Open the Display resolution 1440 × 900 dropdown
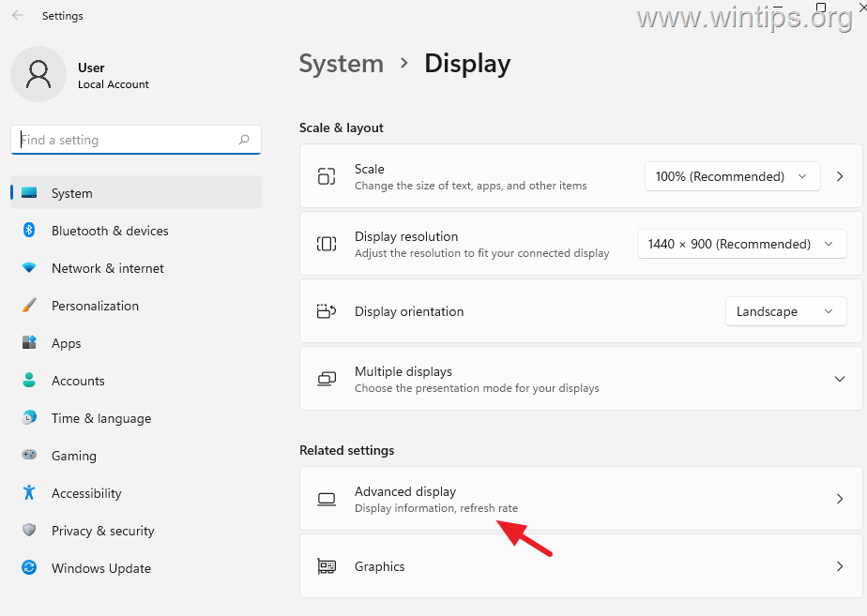 click(741, 244)
